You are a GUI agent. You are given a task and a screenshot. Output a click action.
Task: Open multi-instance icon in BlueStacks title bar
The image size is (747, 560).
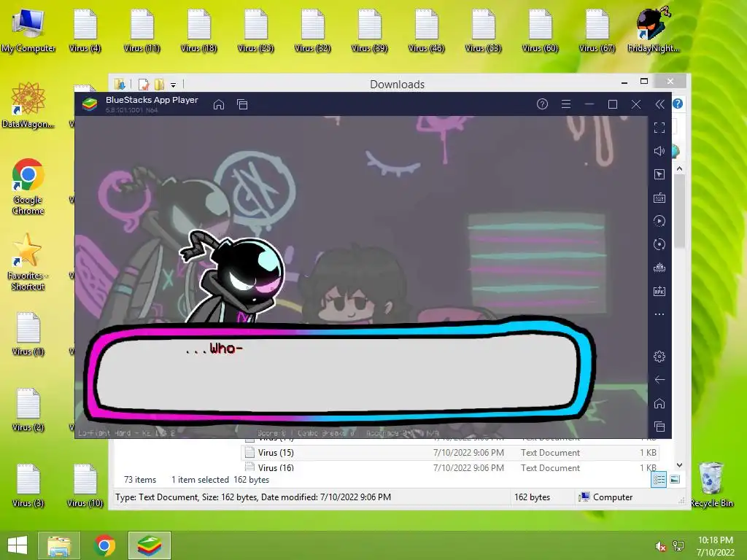[x=242, y=104]
